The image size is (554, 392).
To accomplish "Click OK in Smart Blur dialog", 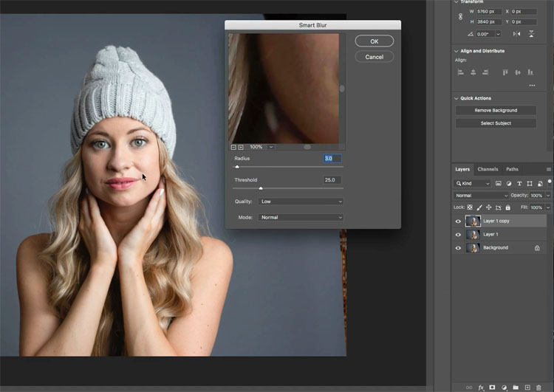I will click(375, 41).
